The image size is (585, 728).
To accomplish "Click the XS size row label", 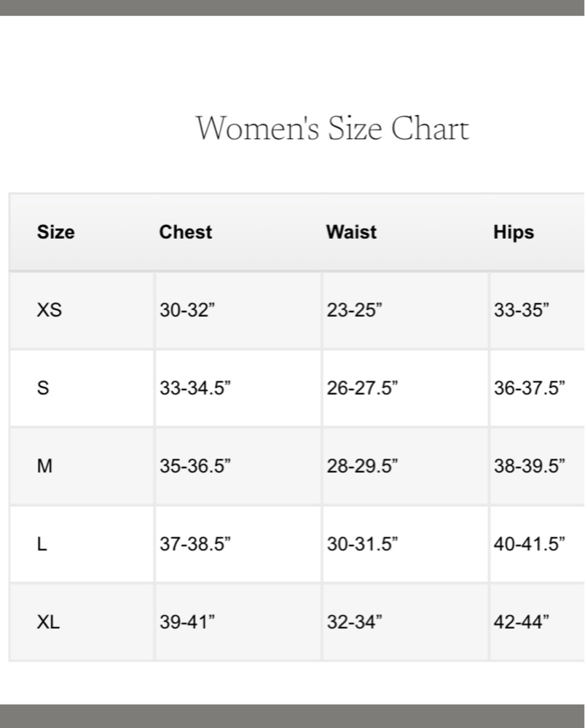I will tap(50, 309).
